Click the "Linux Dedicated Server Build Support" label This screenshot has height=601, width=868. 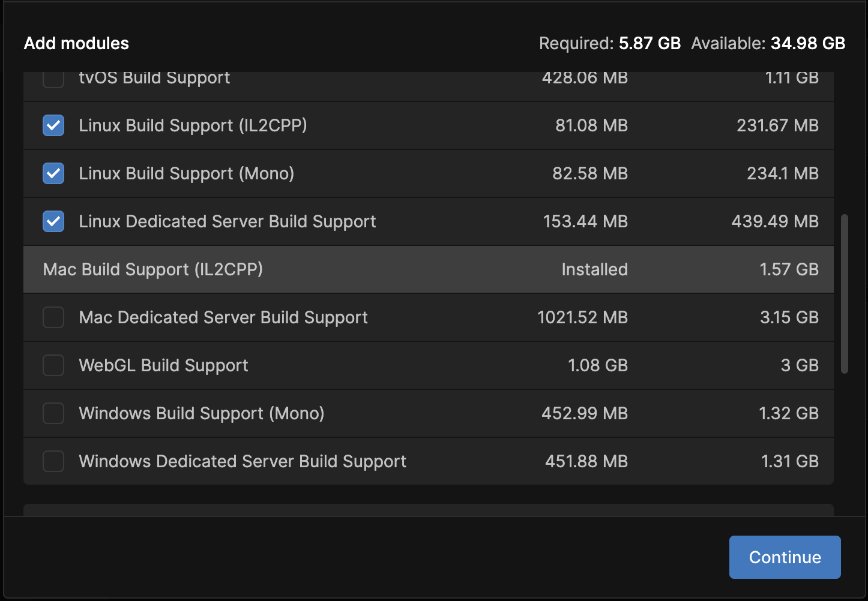[x=228, y=221]
